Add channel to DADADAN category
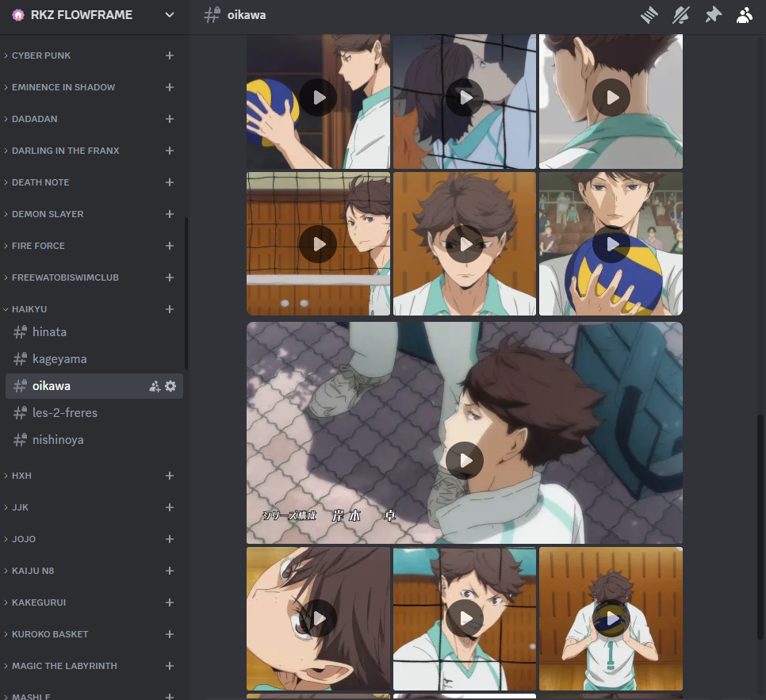The image size is (766, 700). (x=170, y=119)
